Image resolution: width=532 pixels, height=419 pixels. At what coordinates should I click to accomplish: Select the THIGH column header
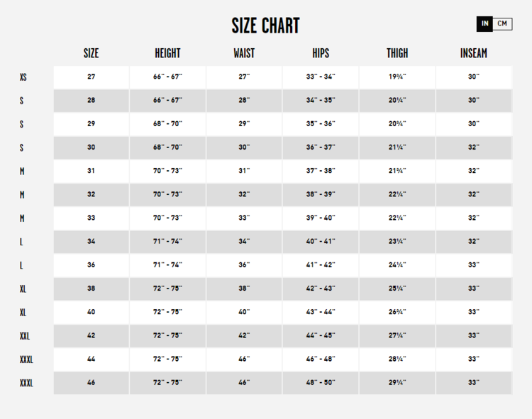click(x=397, y=53)
